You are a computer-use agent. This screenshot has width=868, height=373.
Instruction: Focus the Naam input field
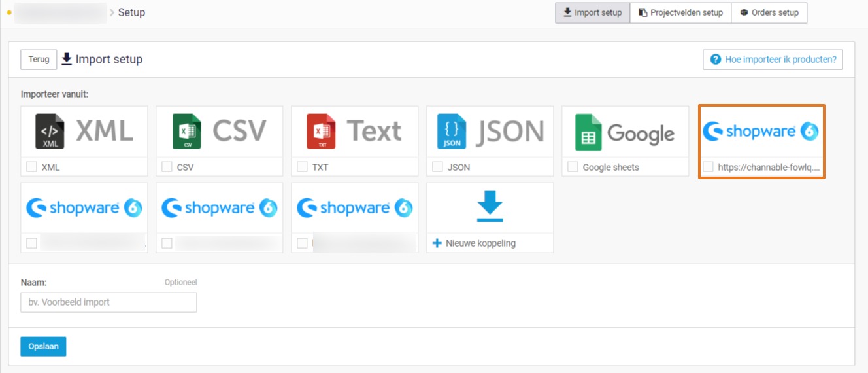[108, 302]
